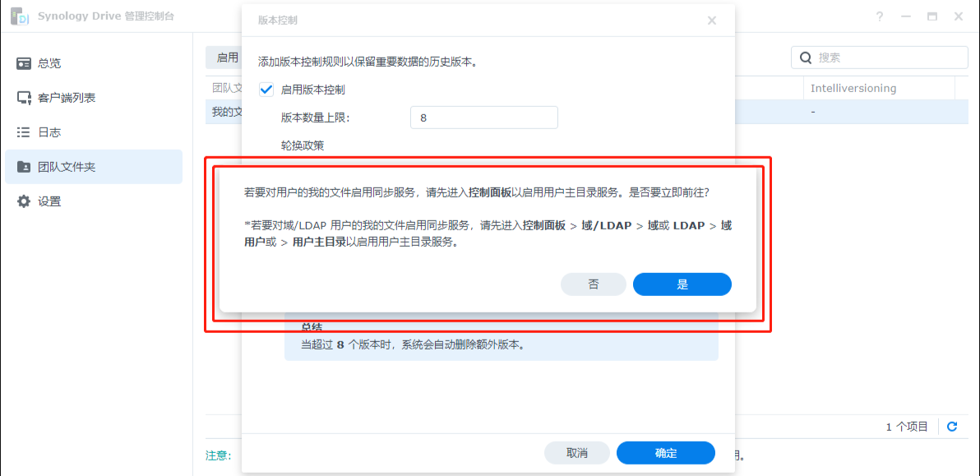Click the refresh icon beside 1 个项目
The image size is (980, 476).
coord(952,427)
